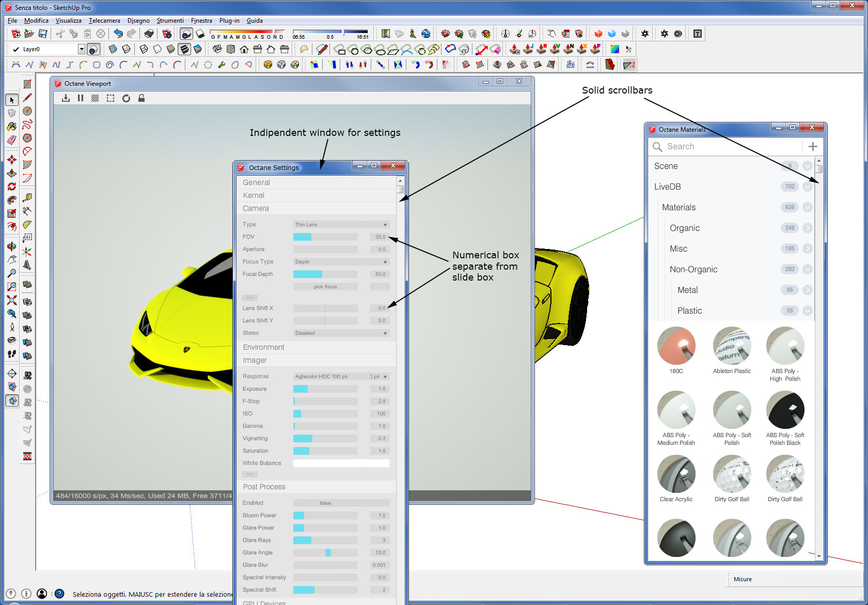868x605 pixels.
Task: Pause rendering in Octane Viewport
Action: point(81,98)
